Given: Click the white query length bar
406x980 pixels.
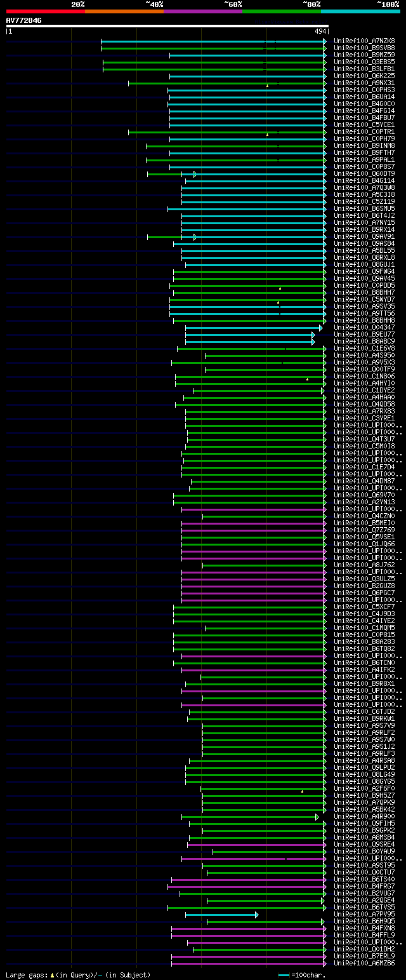Looking at the screenshot, I should point(167,26).
